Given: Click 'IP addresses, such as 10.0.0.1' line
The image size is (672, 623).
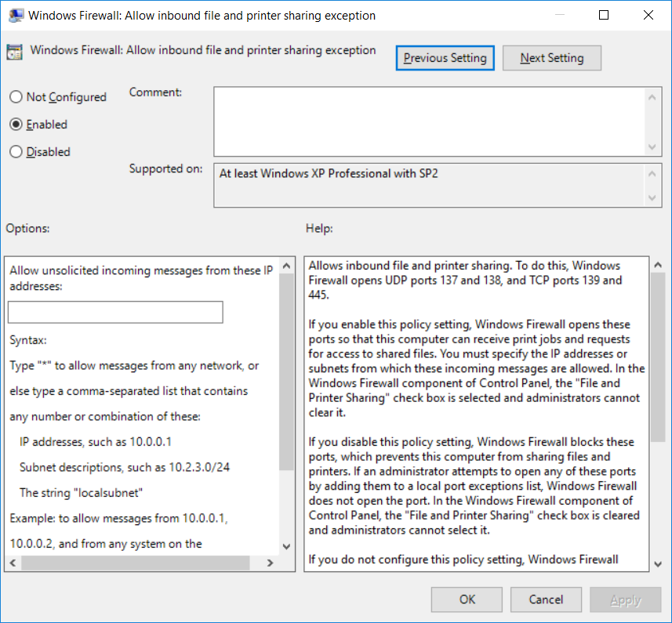Looking at the screenshot, I should [96, 442].
